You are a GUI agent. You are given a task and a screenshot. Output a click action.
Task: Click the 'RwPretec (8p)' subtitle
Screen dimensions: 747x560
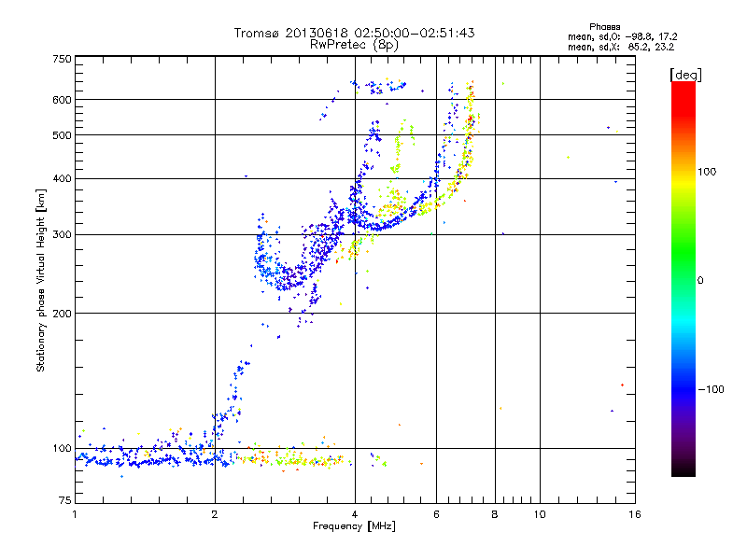point(354,45)
